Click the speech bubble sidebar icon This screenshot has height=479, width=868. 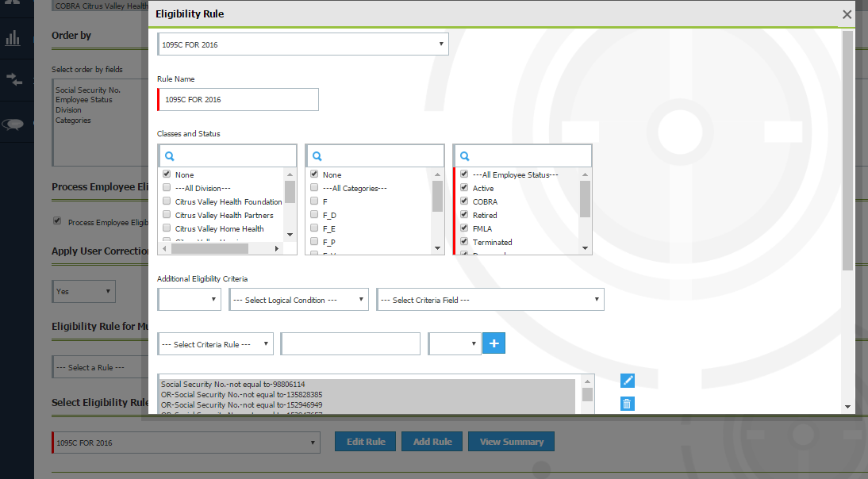tap(13, 124)
